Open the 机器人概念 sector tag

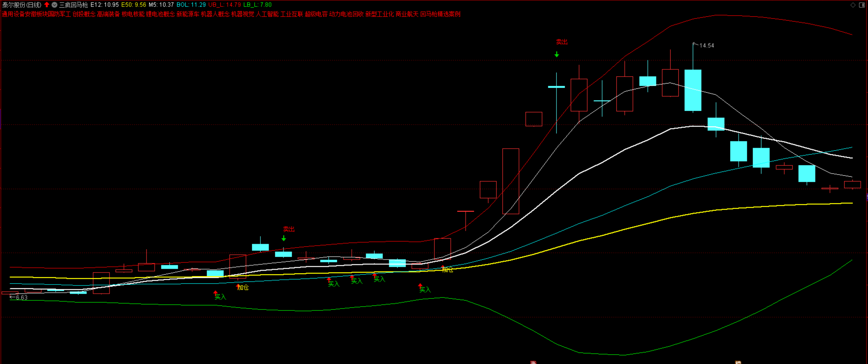tap(215, 14)
